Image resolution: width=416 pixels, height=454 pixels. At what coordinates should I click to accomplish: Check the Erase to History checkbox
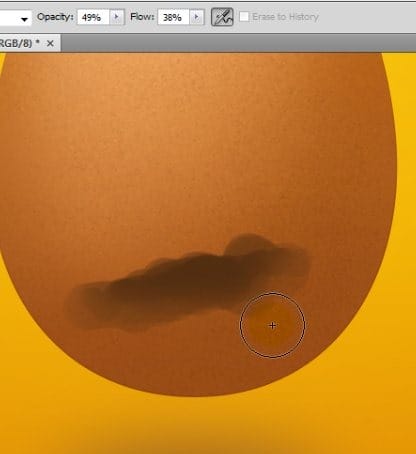244,17
